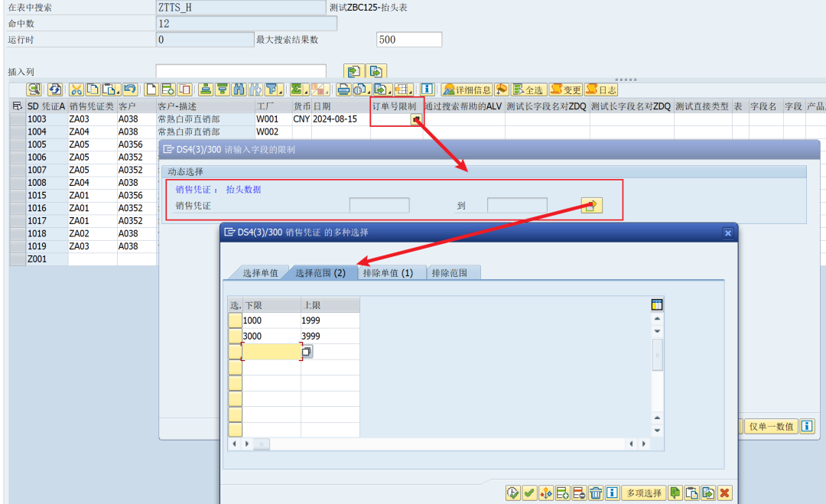Click the up arrow of dialog vertical scrollbar

tap(657, 319)
